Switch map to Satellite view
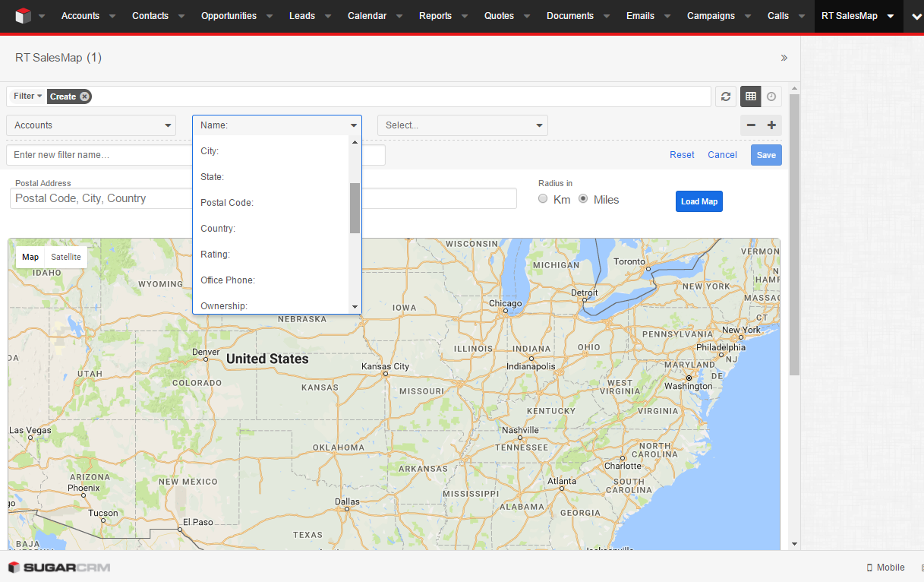The image size is (924, 582). [66, 257]
